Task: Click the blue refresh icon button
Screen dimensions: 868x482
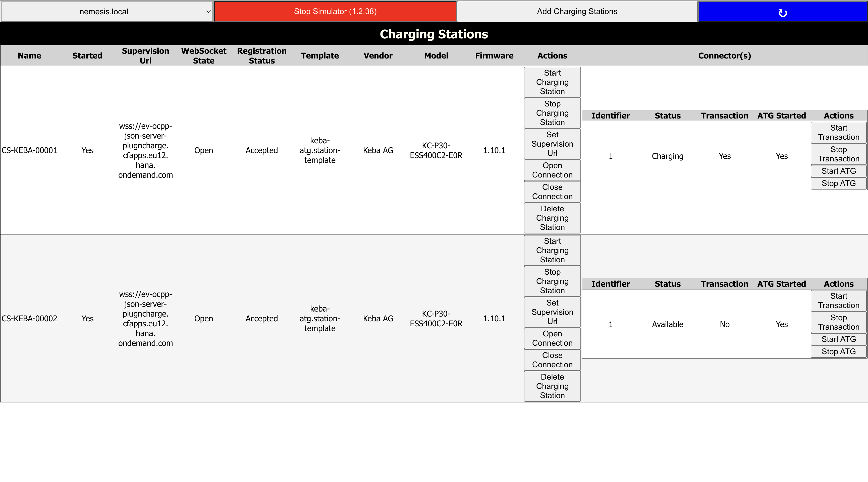Action: point(782,12)
